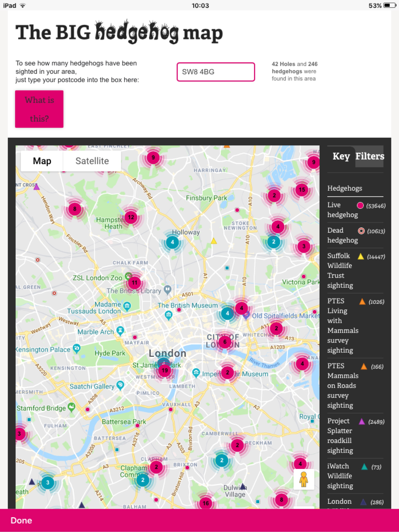Tap the Dead hedgehog count (10613)
The height and width of the screenshot is (532, 399).
point(376,231)
